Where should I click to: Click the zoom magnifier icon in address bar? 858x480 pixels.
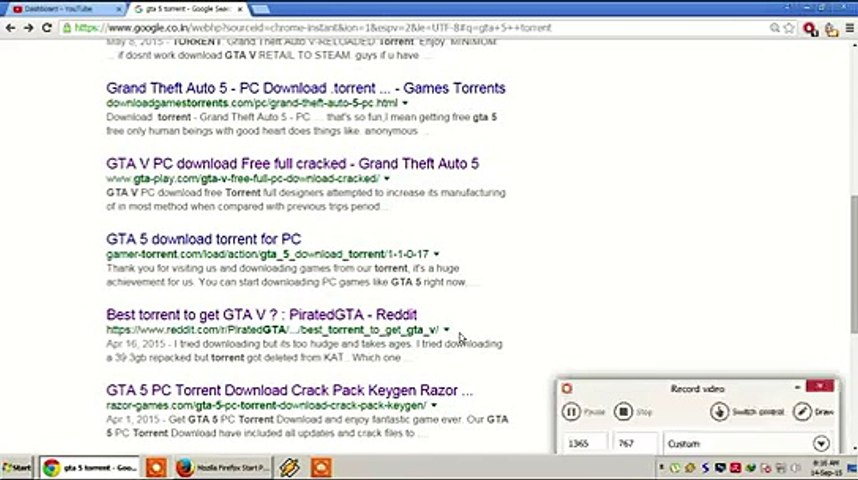[x=774, y=28]
